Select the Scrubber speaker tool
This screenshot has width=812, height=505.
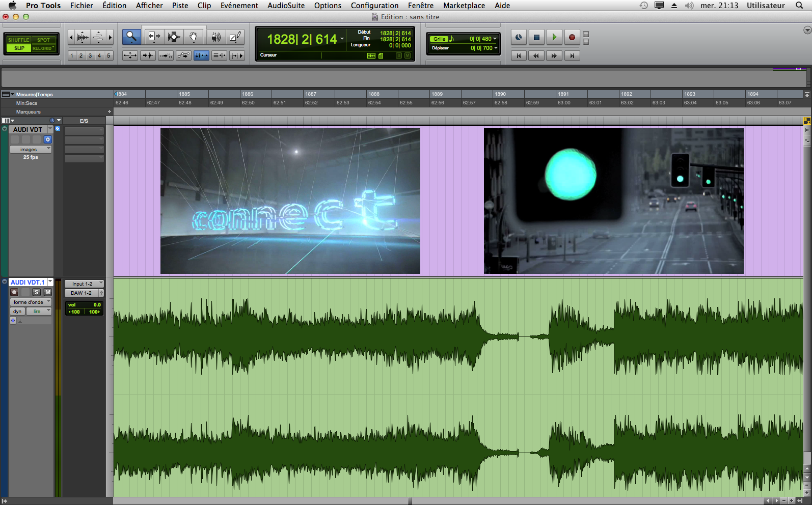pos(216,37)
